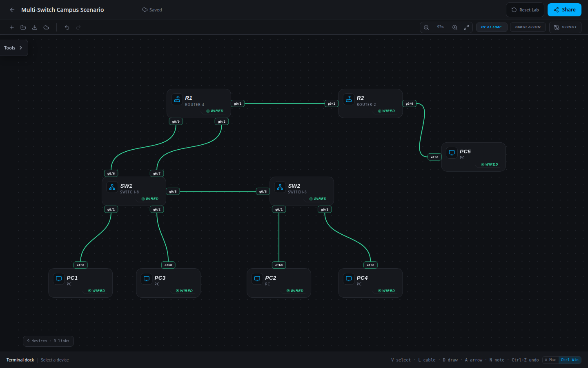Click R2 port g0/1
This screenshot has width=588, height=368.
click(x=332, y=104)
